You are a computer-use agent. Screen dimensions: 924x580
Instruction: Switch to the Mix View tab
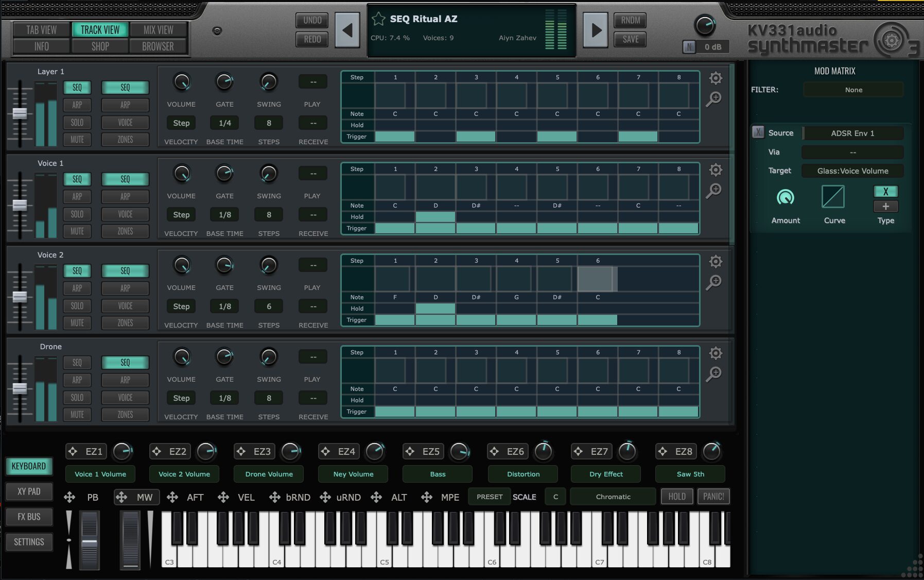(158, 30)
